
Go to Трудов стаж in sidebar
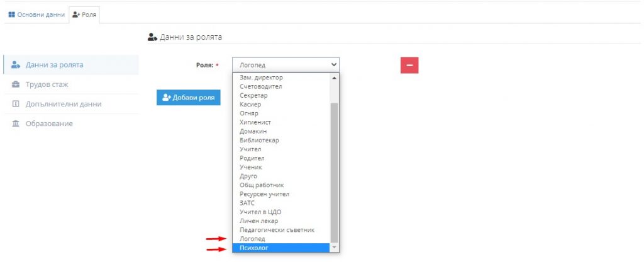(47, 84)
